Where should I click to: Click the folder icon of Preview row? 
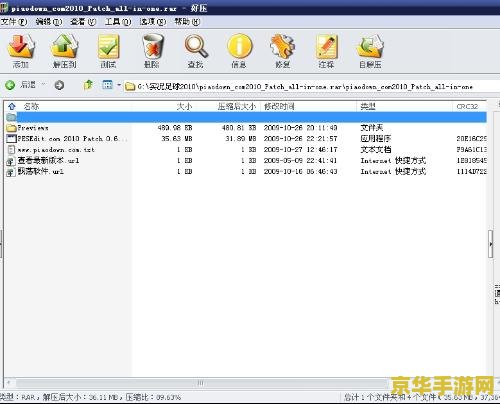pyautogui.click(x=11, y=128)
